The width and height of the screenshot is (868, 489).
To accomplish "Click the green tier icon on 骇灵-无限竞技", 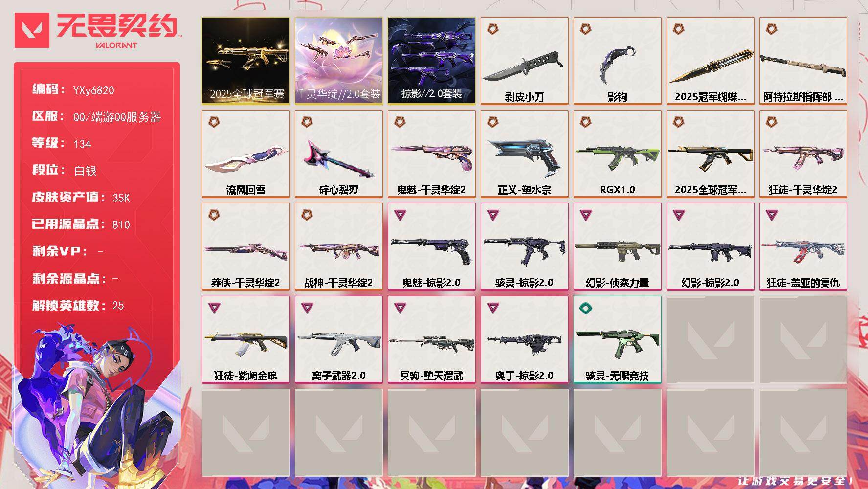I will click(586, 308).
